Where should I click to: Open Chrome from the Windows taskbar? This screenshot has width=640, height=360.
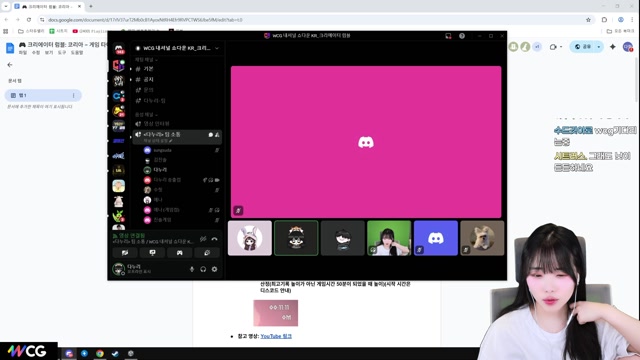[100, 353]
